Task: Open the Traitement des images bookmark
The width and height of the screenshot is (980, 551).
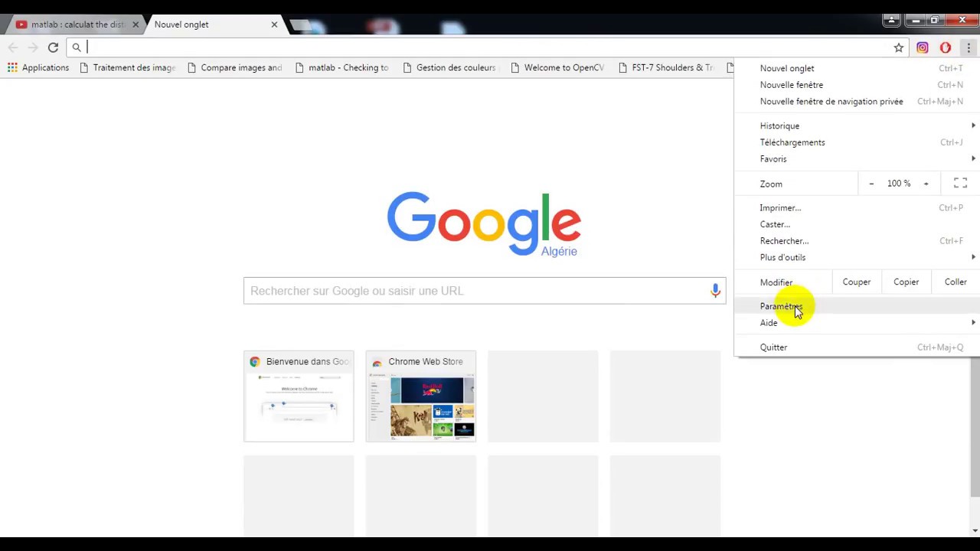Action: click(x=128, y=67)
